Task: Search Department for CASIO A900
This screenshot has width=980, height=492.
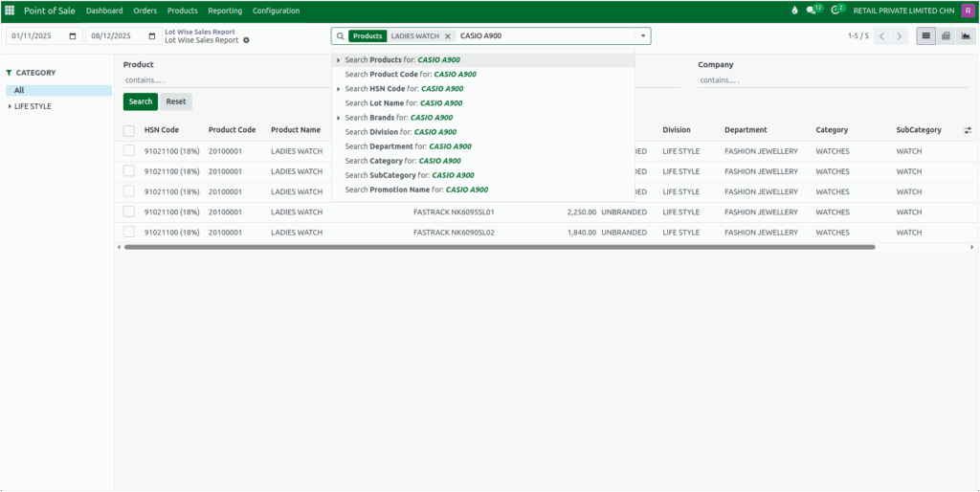Action: (x=483, y=146)
